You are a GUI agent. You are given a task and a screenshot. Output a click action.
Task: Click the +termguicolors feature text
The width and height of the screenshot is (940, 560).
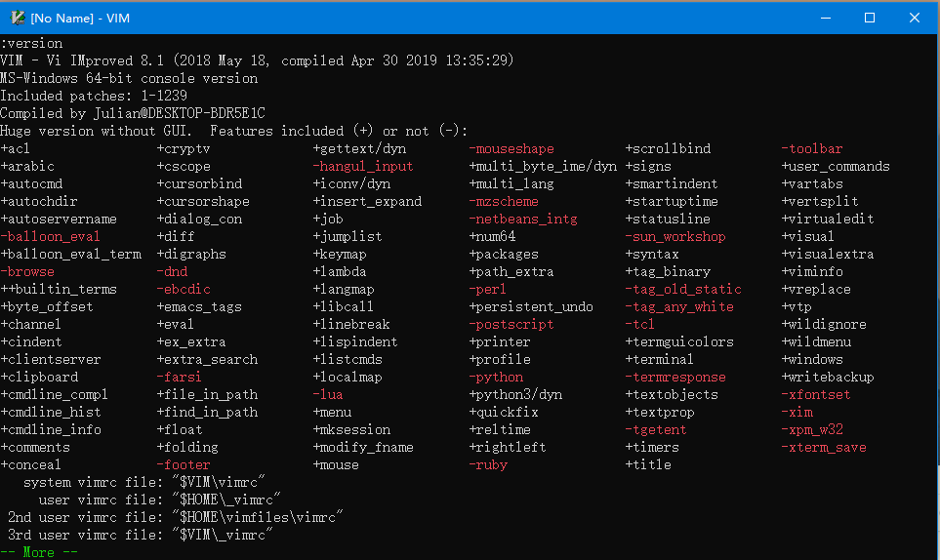679,341
